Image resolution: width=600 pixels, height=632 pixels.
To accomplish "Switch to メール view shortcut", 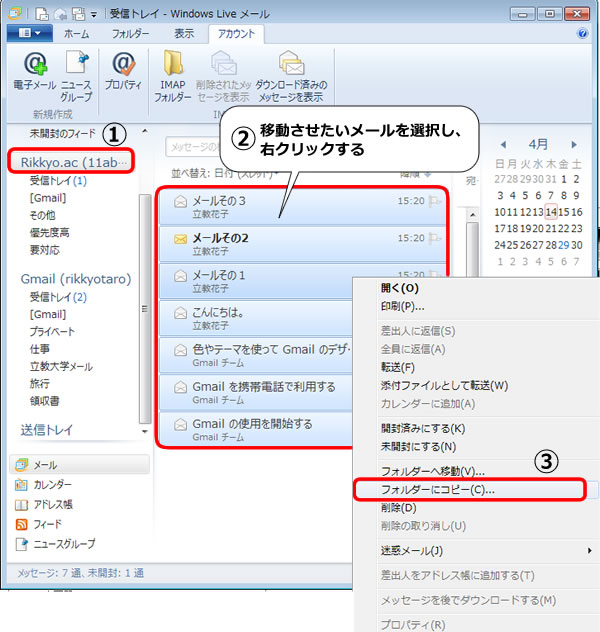I will 79,465.
